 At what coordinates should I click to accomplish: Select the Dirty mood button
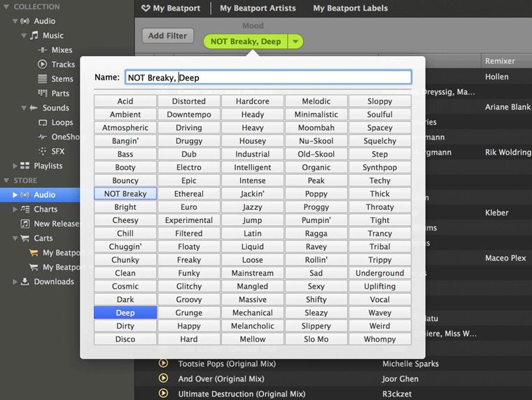click(125, 326)
